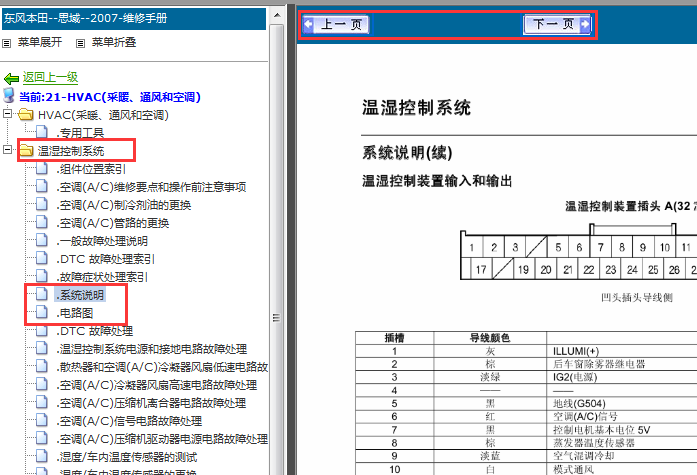697x475 pixels.
Task: Expand all menus via 菜单展开
Action: (40, 42)
